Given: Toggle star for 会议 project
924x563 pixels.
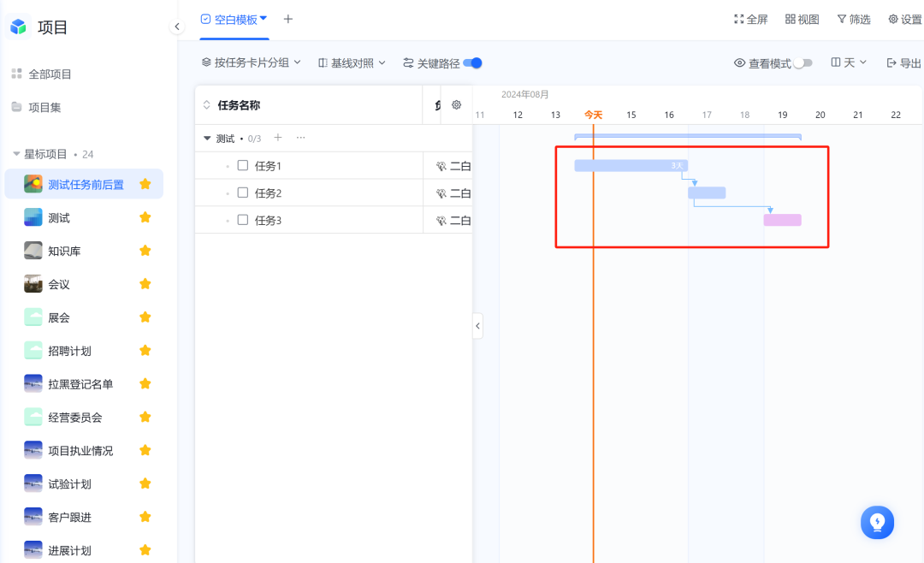Looking at the screenshot, I should coord(145,284).
